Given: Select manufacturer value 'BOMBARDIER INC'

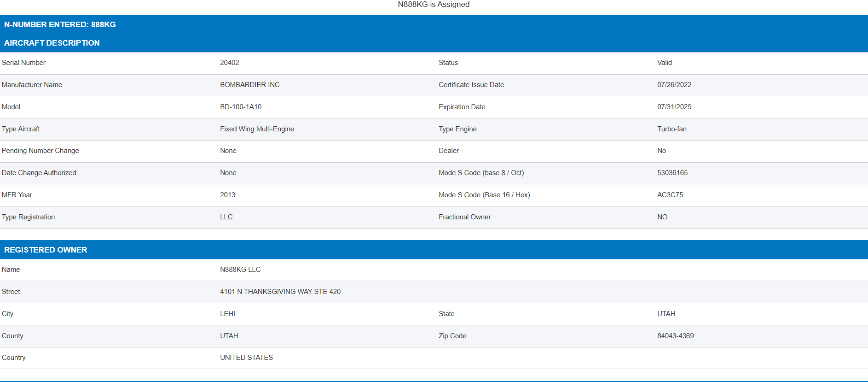Looking at the screenshot, I should (250, 85).
